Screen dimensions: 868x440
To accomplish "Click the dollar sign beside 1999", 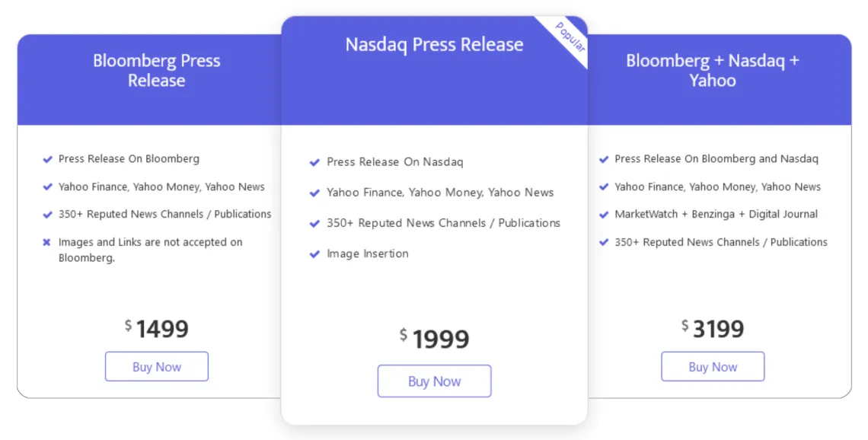I will [x=404, y=334].
